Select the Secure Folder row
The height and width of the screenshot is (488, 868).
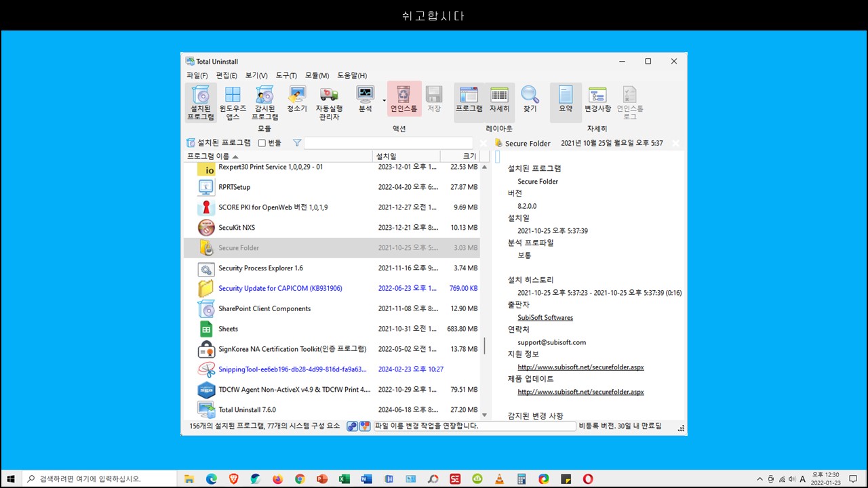click(x=332, y=248)
